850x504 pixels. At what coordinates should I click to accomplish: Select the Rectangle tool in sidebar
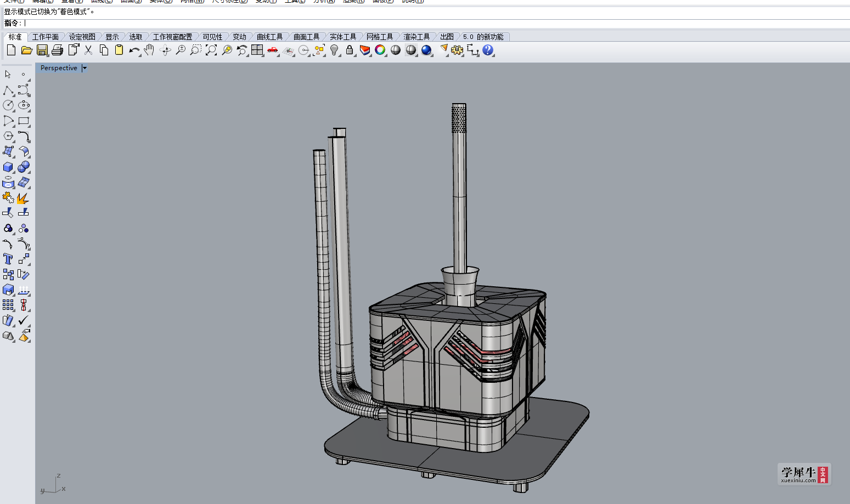(x=24, y=121)
